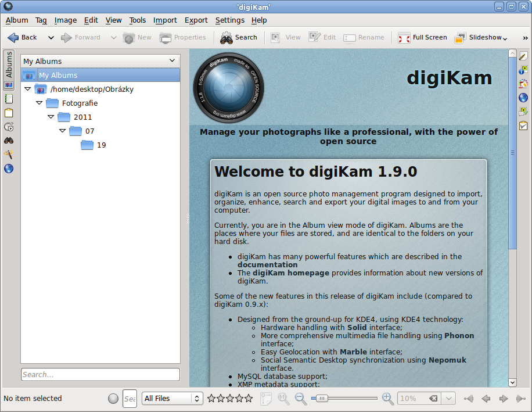The height and width of the screenshot is (412, 532).
Task: Click the View toolbar button
Action: click(x=286, y=37)
